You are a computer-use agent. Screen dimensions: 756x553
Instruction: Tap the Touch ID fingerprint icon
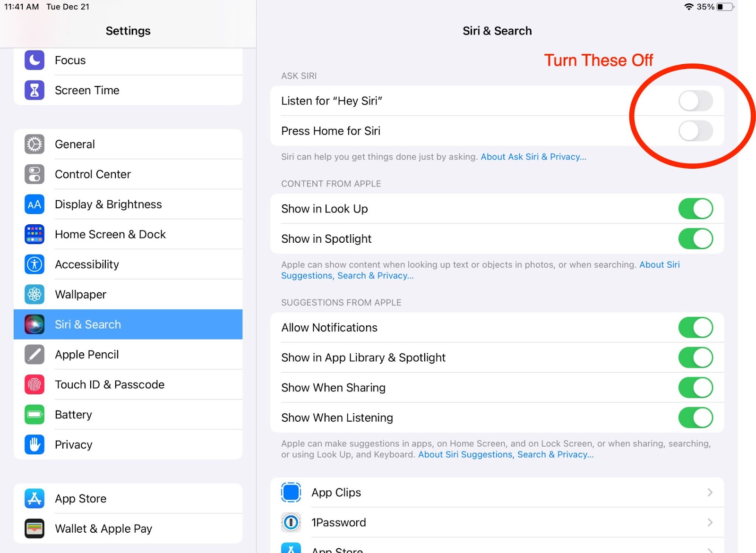tap(34, 384)
